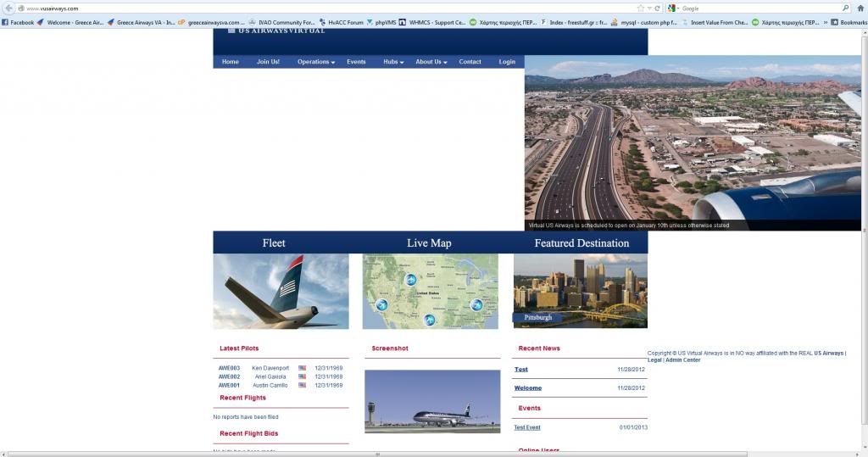Open the Join Us! page
Viewport: 868px width, 457px height.
coord(268,62)
